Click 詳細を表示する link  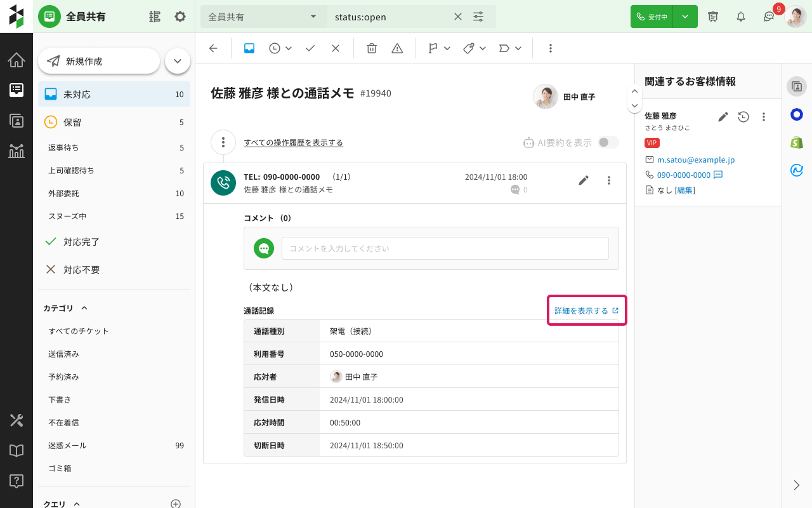pyautogui.click(x=586, y=311)
